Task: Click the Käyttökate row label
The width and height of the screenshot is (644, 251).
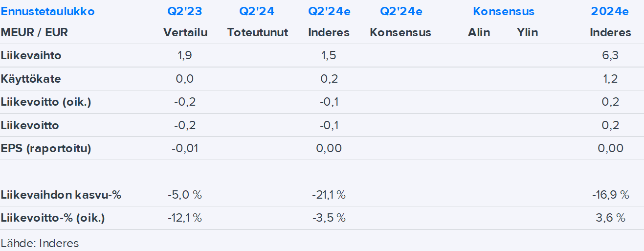Action: coord(31,79)
